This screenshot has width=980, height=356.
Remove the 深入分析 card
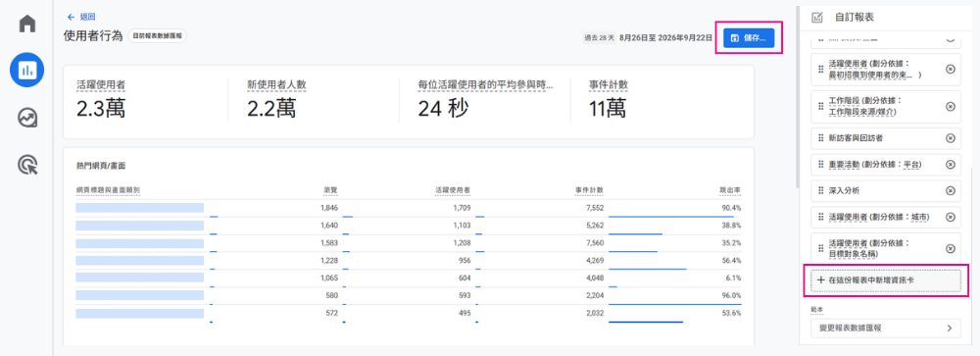[950, 190]
